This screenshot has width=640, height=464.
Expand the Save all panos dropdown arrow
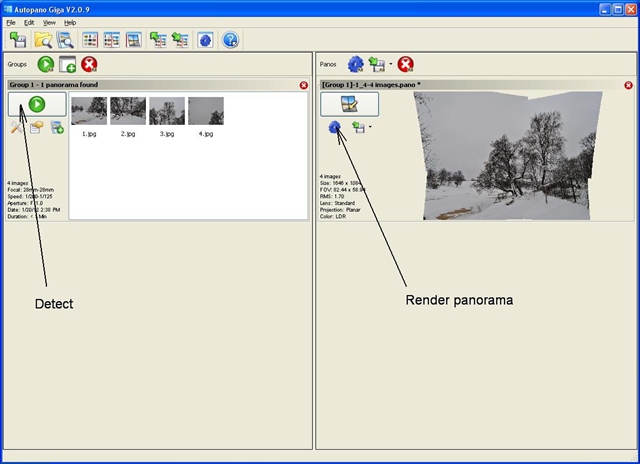390,65
